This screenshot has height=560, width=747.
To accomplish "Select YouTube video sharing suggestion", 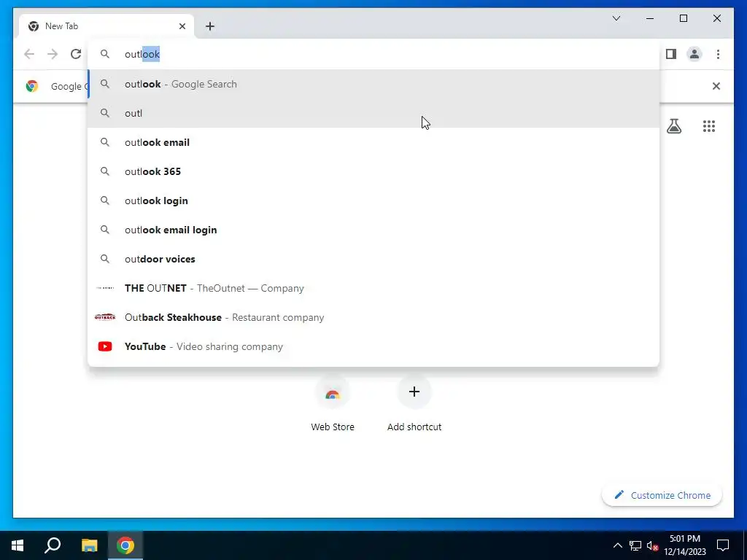I will (374, 346).
